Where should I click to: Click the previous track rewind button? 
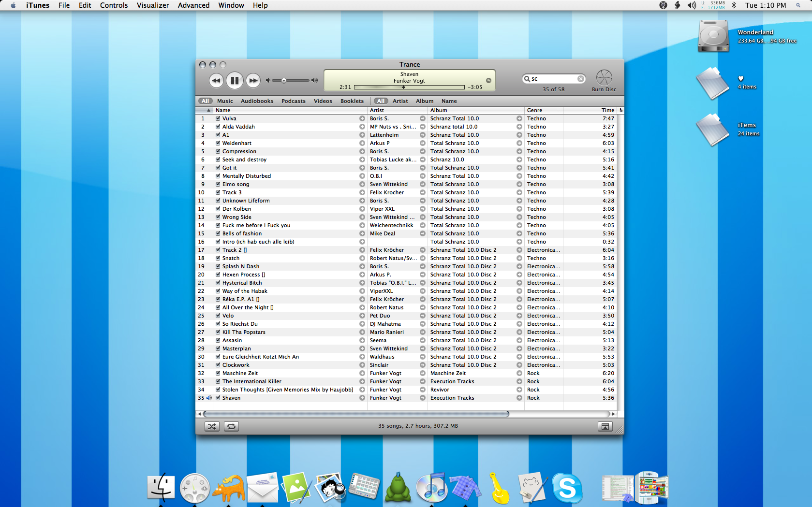coord(216,81)
